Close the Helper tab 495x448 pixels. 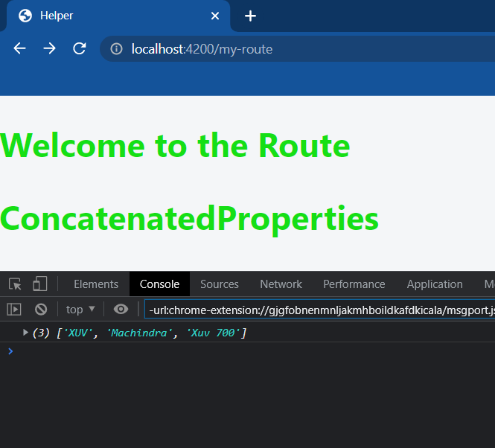(215, 16)
